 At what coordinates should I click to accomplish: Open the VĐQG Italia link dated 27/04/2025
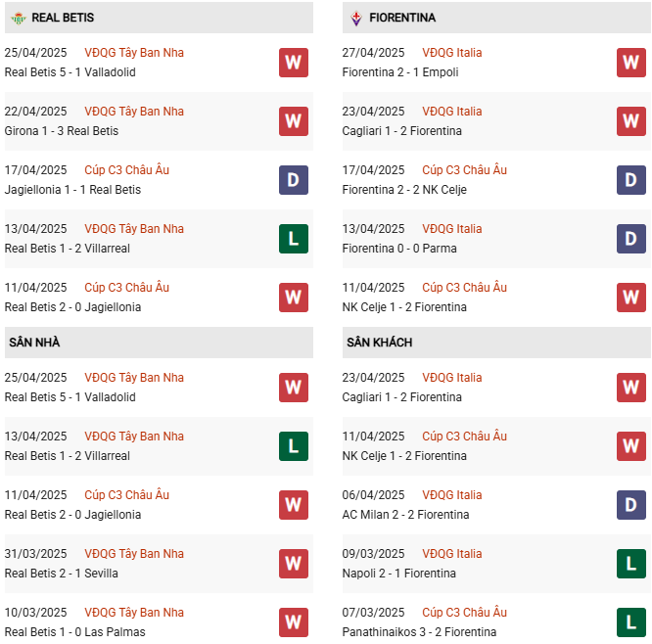452,53
